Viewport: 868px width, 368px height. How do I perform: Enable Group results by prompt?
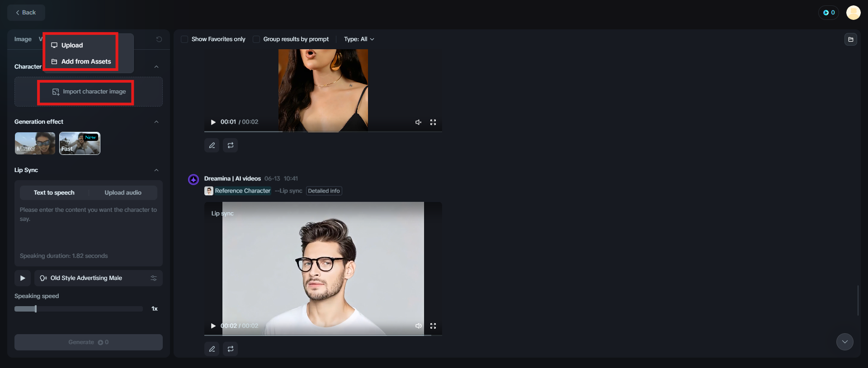(256, 39)
